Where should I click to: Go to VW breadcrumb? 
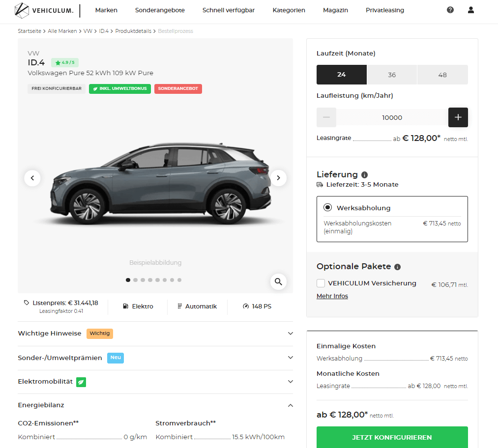88,31
